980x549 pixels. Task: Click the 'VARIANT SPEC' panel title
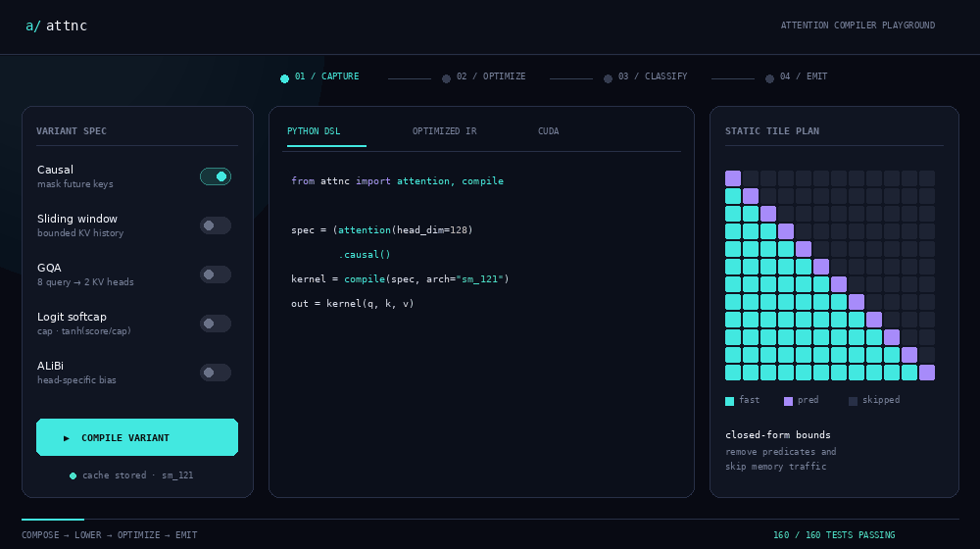72,131
